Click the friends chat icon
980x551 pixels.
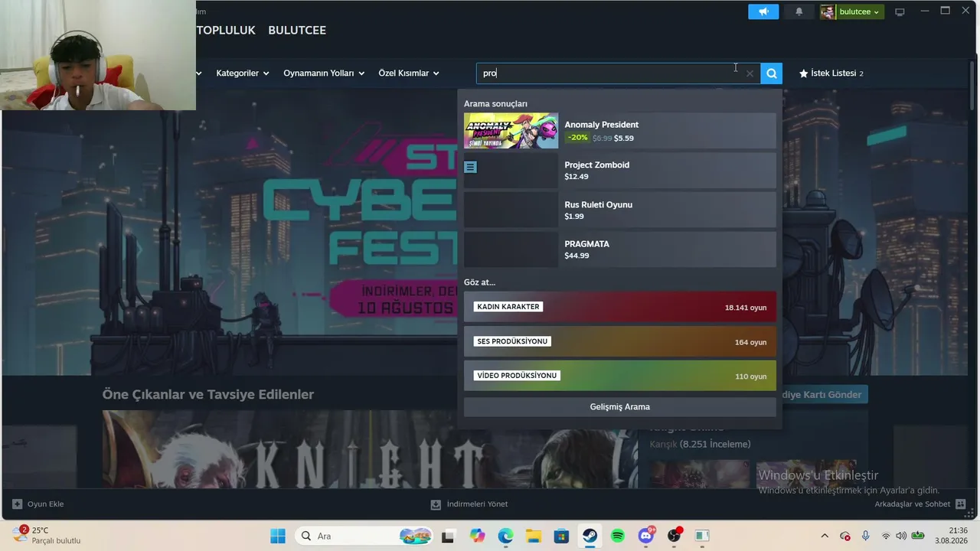click(962, 504)
